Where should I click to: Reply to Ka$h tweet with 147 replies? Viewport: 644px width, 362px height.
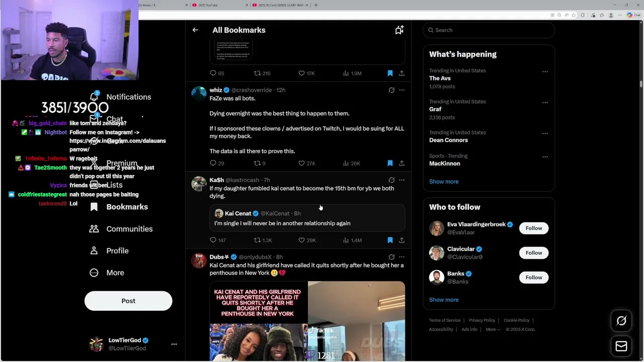click(x=218, y=240)
